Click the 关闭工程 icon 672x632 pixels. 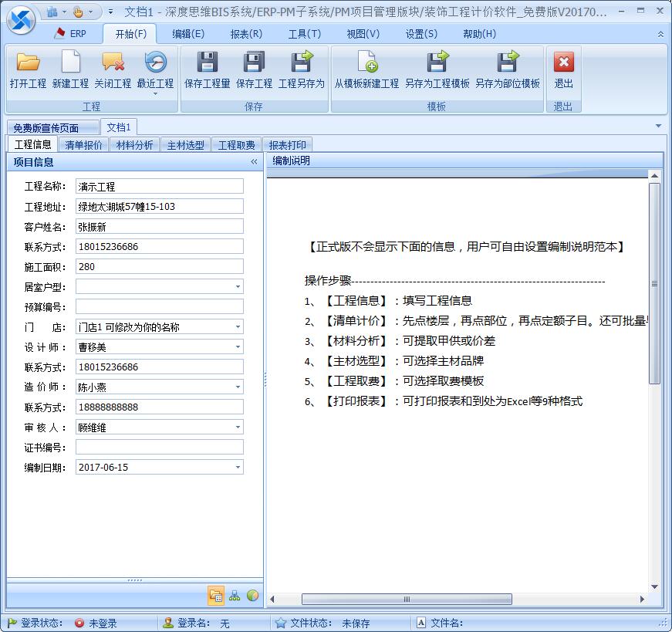(x=113, y=63)
